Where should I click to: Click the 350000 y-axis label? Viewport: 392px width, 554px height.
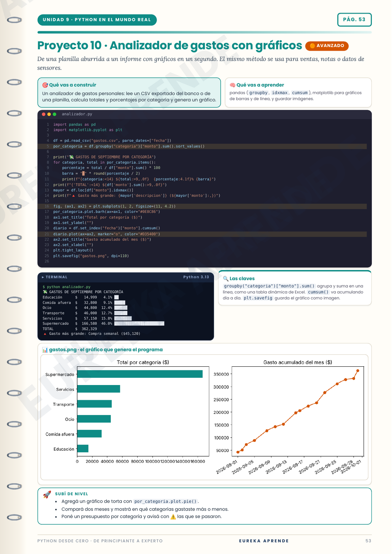[x=221, y=374]
